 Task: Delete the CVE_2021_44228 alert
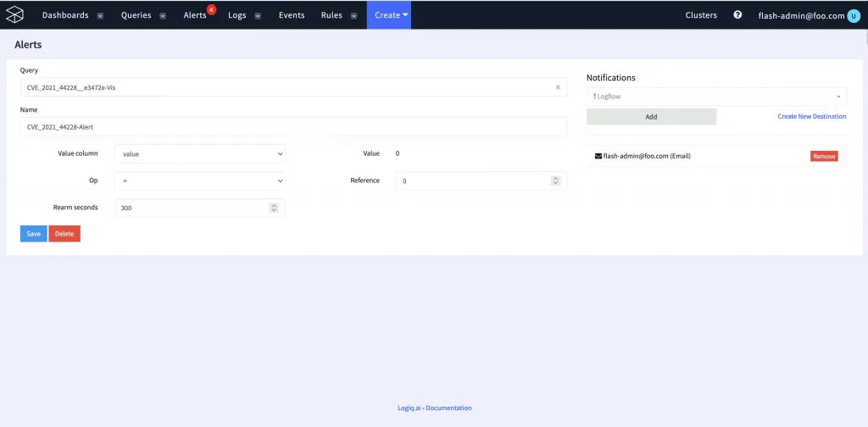(x=64, y=234)
